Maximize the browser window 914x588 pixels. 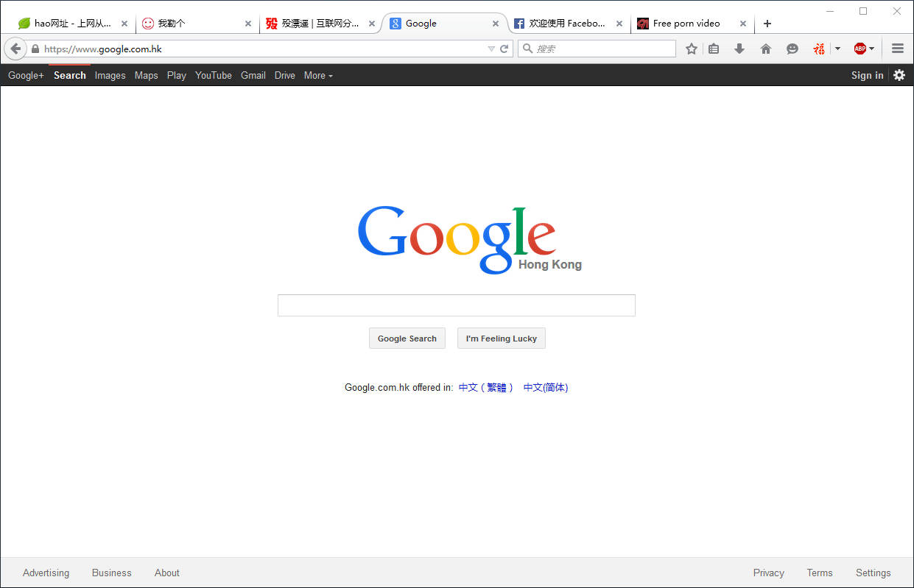click(x=863, y=11)
